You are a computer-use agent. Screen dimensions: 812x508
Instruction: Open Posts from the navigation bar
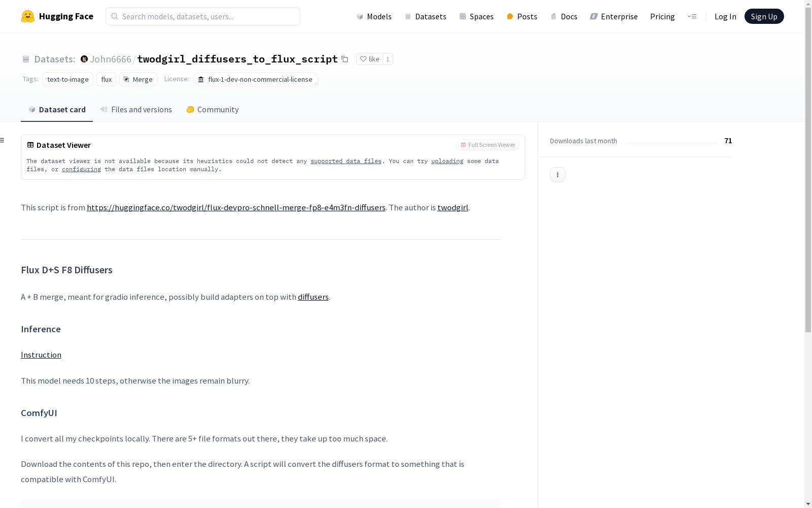522,16
